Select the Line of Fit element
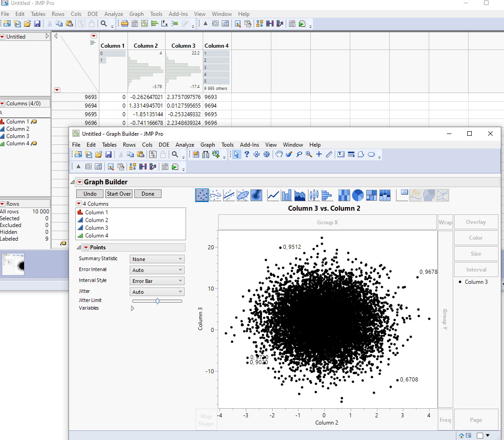This screenshot has width=504, height=440. 229,195
